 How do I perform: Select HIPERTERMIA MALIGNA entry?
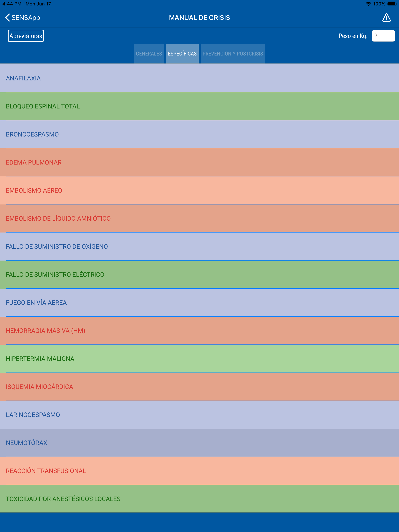pos(199,359)
